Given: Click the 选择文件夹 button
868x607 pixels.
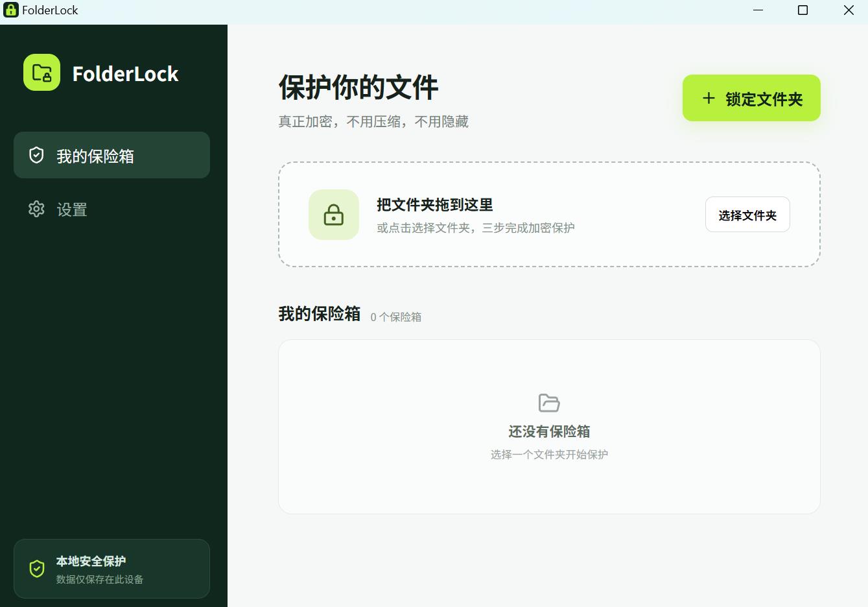Looking at the screenshot, I should coord(747,215).
